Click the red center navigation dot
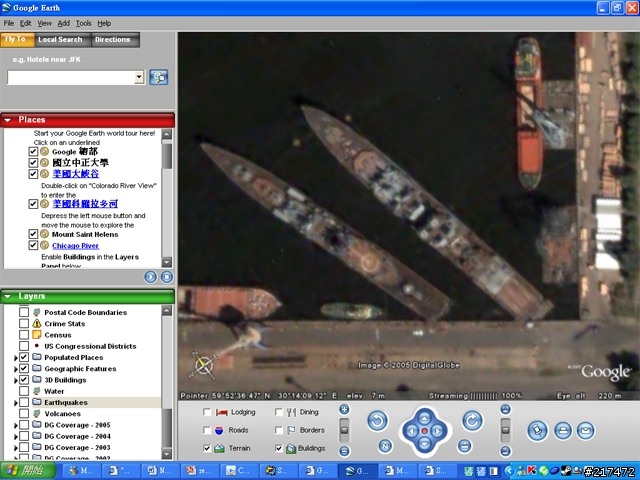640x480 pixels. point(424,431)
